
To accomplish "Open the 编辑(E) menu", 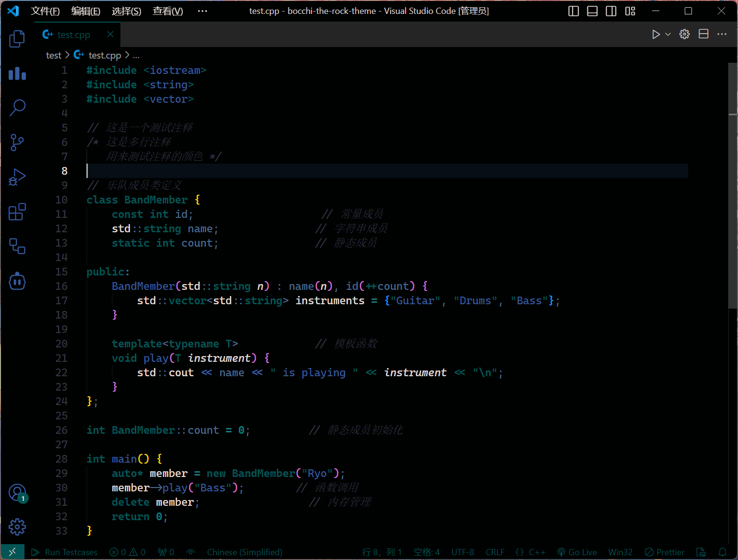I will pyautogui.click(x=86, y=11).
